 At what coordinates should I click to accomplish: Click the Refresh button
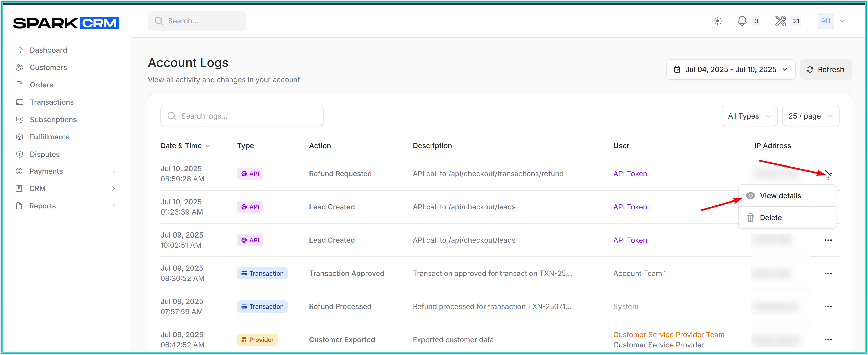tap(825, 69)
